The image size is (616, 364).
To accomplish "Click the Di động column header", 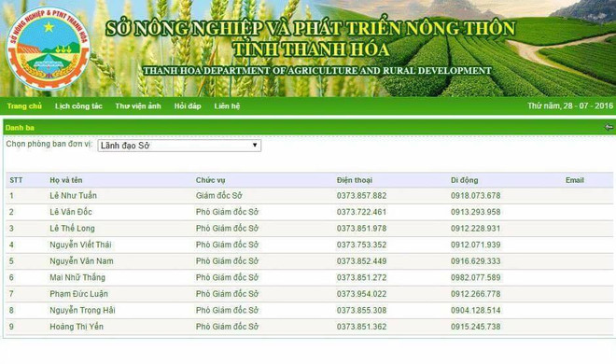I will click(465, 180).
